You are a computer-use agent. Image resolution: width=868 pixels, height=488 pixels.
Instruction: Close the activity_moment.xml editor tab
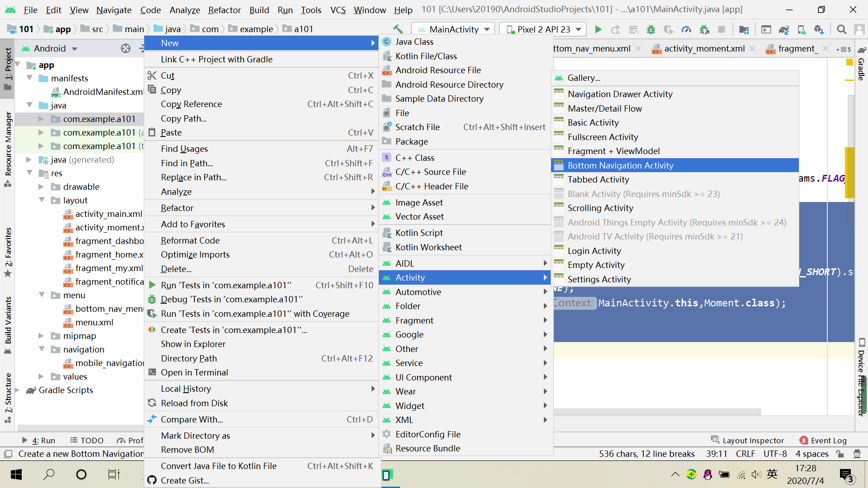(752, 48)
